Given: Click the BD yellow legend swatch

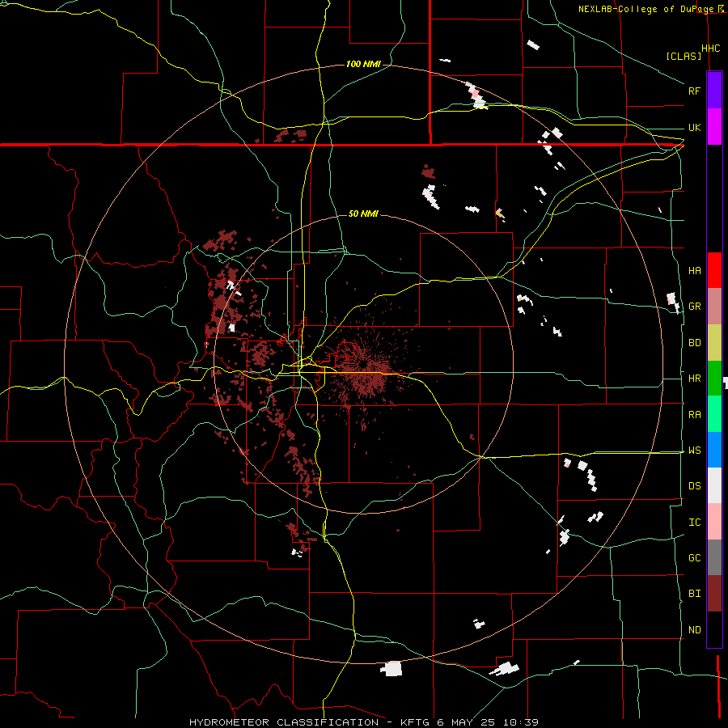Looking at the screenshot, I should coord(714,343).
